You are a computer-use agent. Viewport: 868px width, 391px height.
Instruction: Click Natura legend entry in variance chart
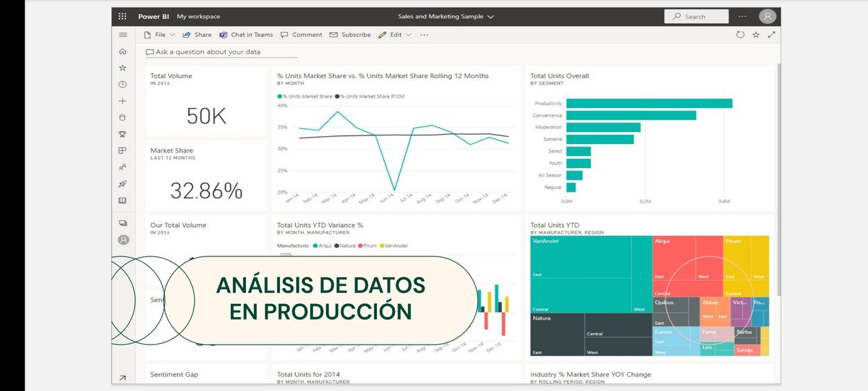click(344, 246)
